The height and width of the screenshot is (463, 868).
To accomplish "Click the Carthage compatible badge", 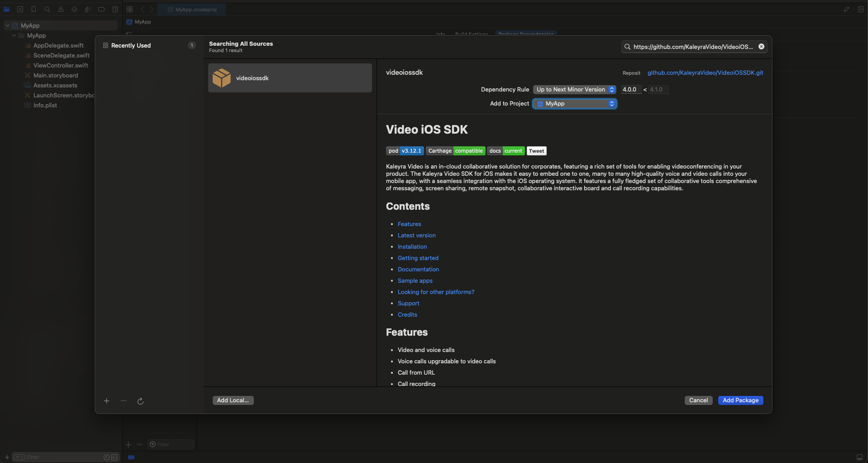I will click(x=455, y=151).
